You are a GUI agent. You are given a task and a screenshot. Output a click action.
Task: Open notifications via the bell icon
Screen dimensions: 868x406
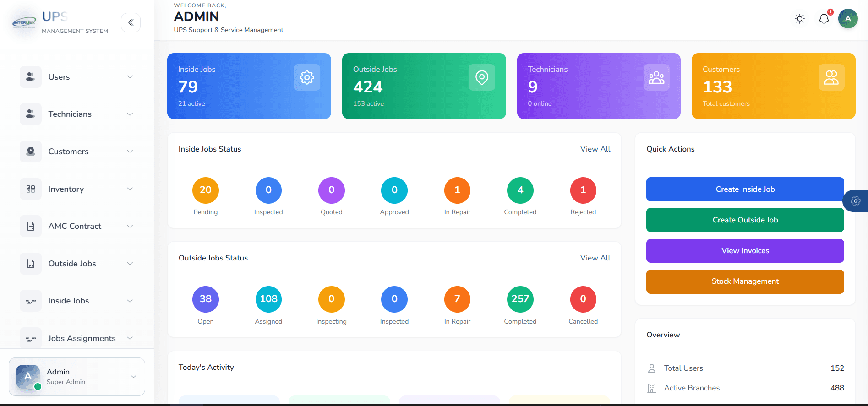coord(824,19)
